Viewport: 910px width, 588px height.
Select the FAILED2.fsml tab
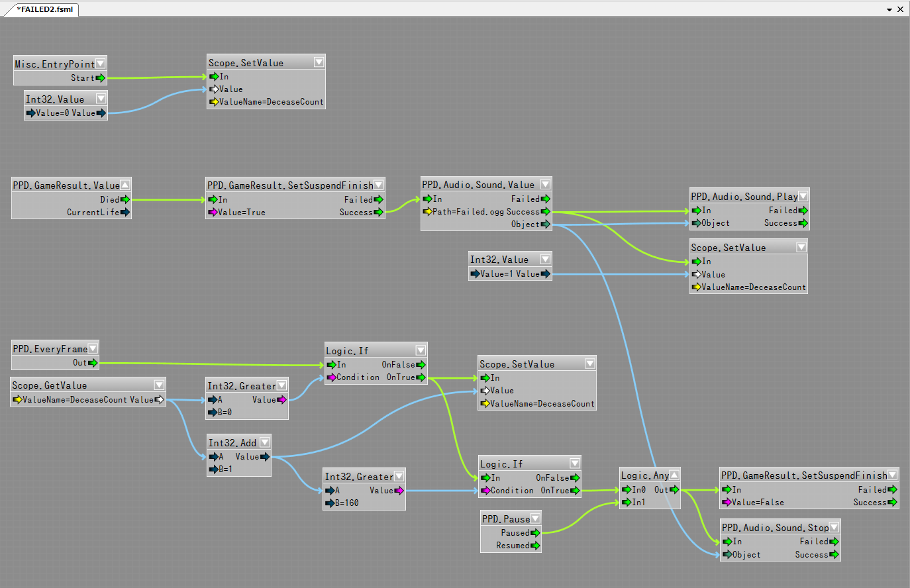pyautogui.click(x=44, y=9)
